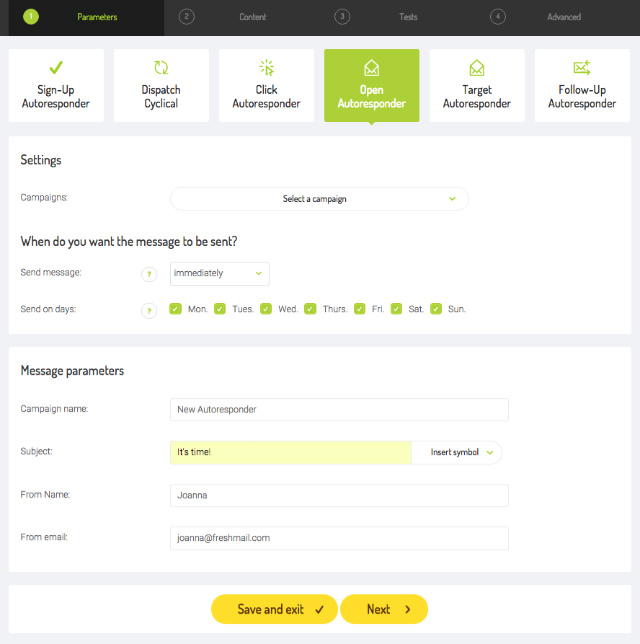Click the help icon beside Send message
The width and height of the screenshot is (640, 644).
(149, 274)
